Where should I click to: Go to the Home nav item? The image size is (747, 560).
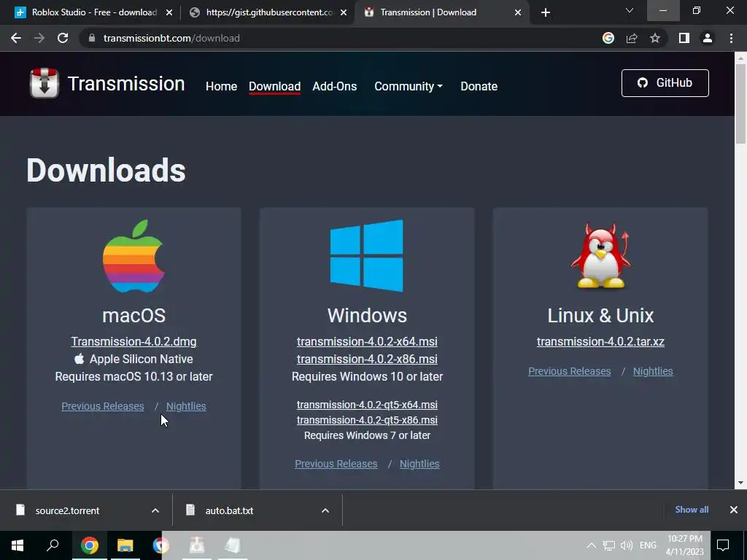[x=222, y=86]
